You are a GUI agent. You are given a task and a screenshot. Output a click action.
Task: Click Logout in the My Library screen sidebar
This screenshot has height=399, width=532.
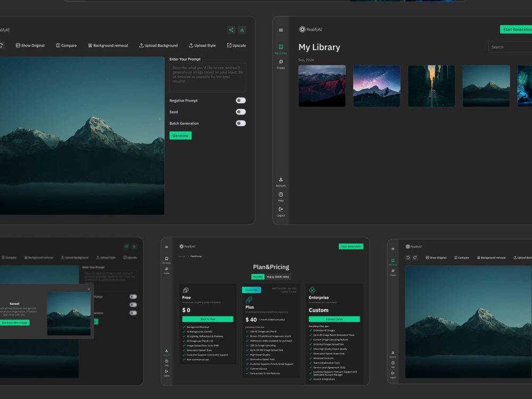click(x=281, y=211)
